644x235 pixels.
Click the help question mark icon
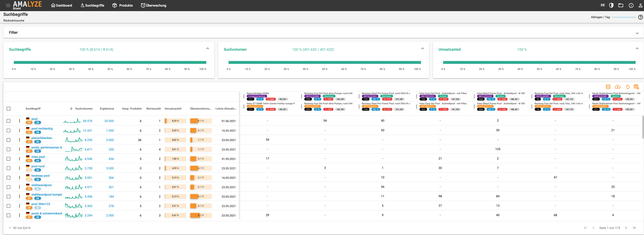[x=640, y=17]
